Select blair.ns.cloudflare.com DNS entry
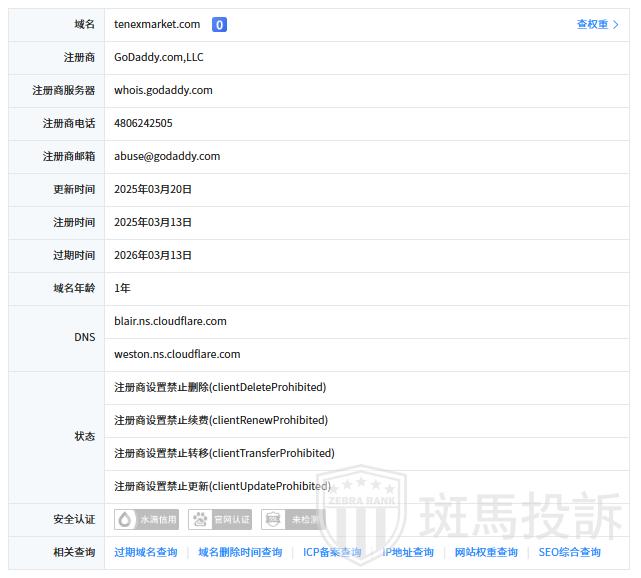This screenshot has width=641, height=578. point(170,321)
